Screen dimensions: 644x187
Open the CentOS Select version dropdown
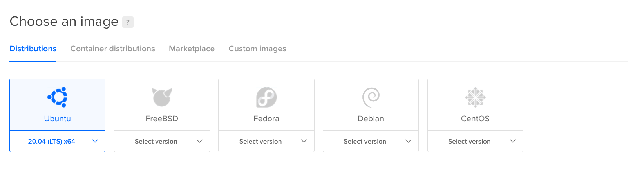tap(475, 141)
